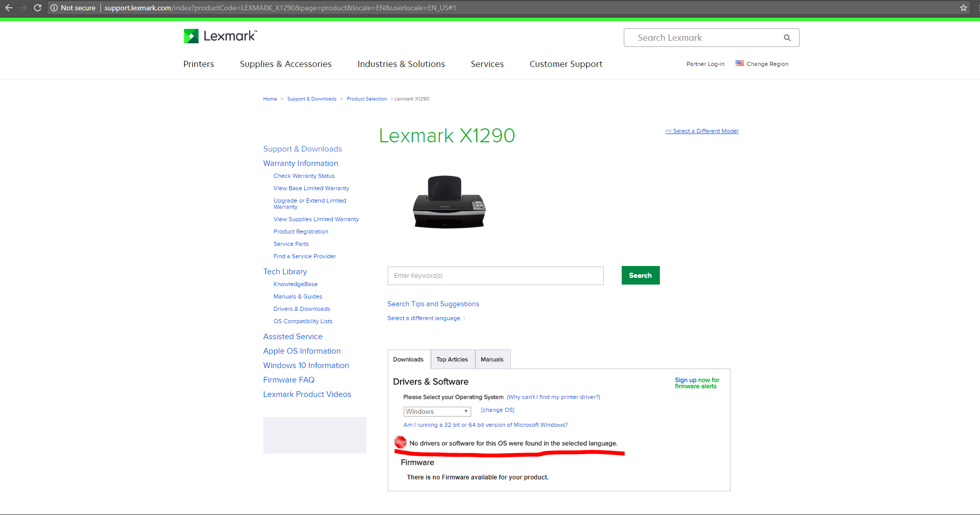Screen dimensions: 980x515
Task: Click the Product Selection breadcrumb
Action: pyautogui.click(x=367, y=99)
